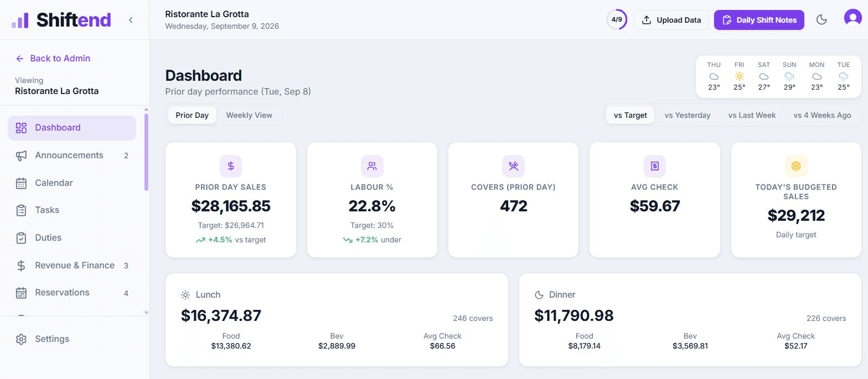Click the sidebar scroll up arrow

146,110
